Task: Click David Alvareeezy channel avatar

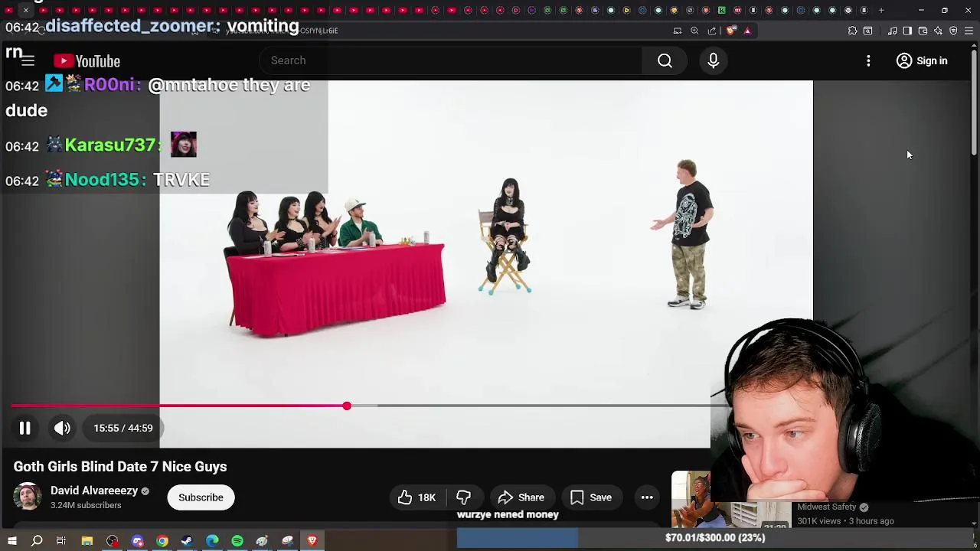Action: [28, 497]
